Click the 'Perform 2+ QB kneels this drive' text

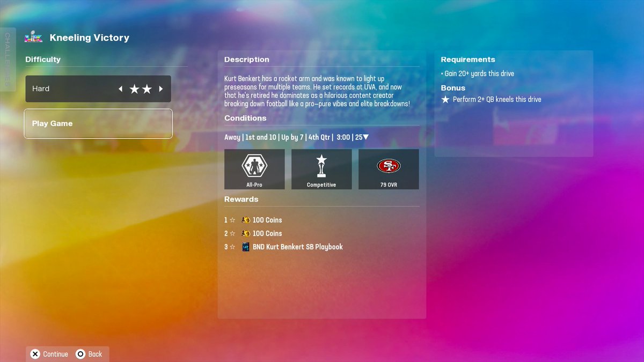pos(497,99)
